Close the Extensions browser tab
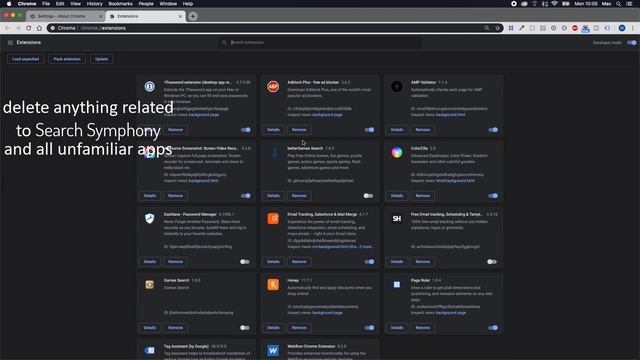This screenshot has height=360, width=640. pos(180,16)
